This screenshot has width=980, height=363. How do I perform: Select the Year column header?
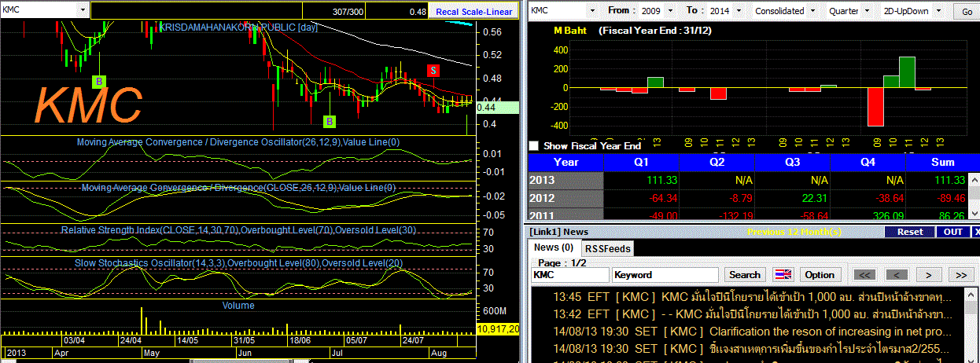[566, 162]
